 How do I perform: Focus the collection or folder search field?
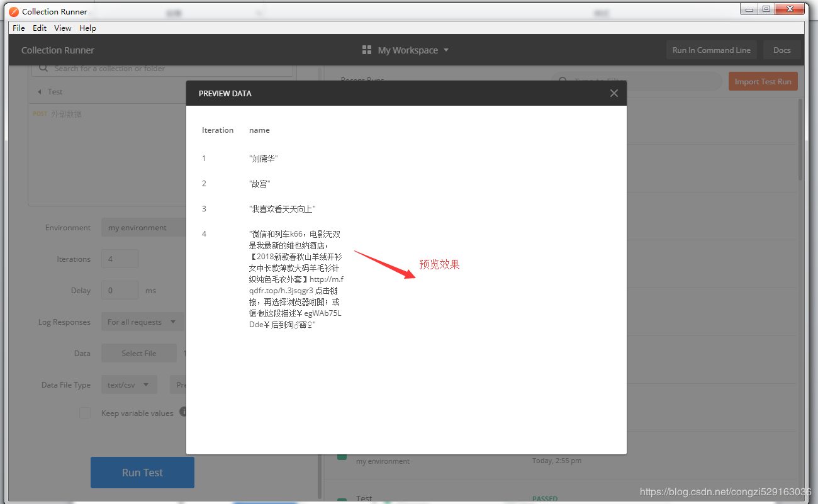pos(162,68)
